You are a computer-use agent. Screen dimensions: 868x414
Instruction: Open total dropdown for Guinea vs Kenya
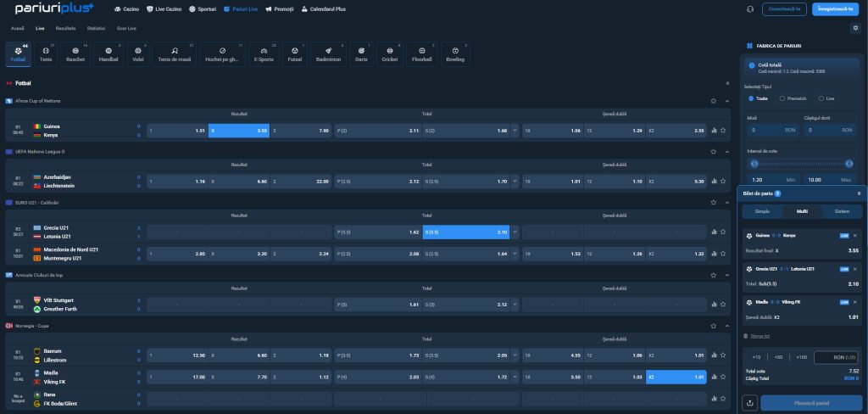(515, 131)
